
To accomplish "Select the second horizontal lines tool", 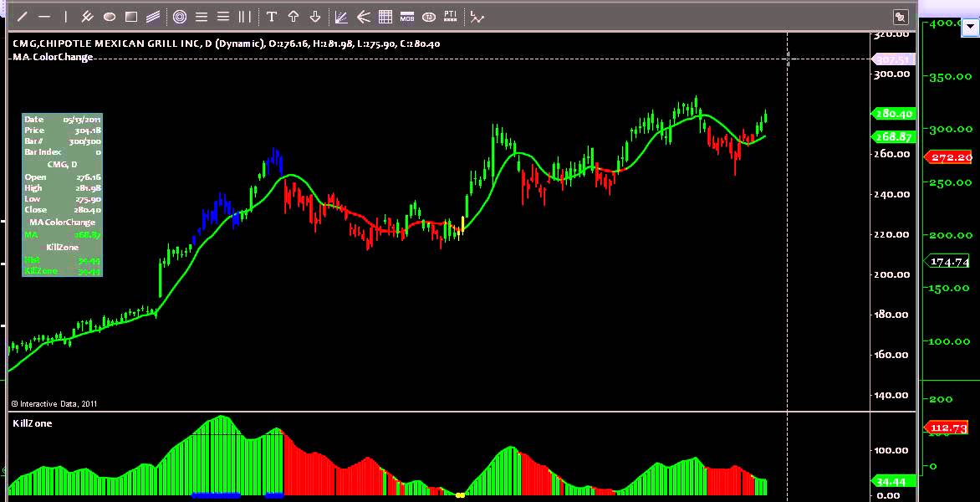I will pos(223,17).
